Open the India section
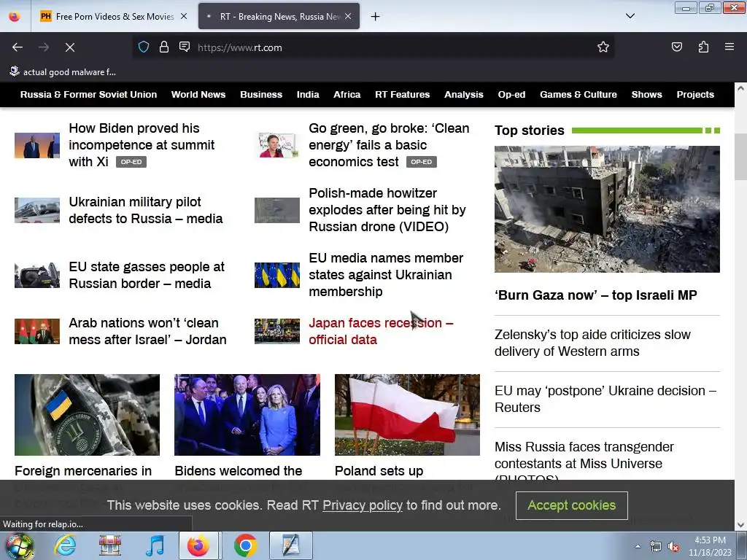This screenshot has height=560, width=747. click(308, 94)
